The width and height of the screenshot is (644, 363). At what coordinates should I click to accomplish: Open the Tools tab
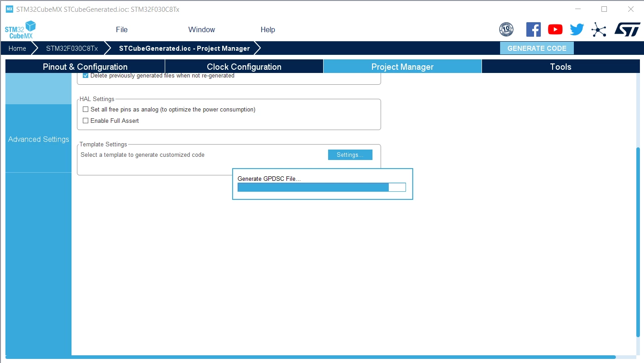[561, 67]
